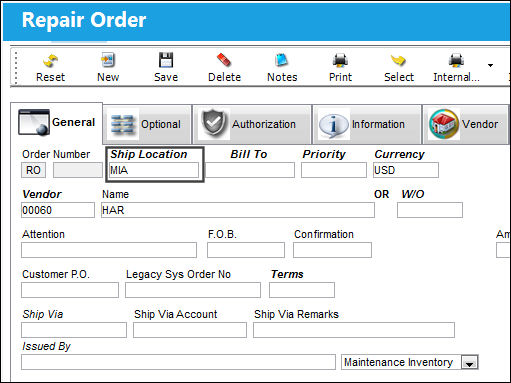The height and width of the screenshot is (383, 511).
Task: Click the vendor Name field HAR
Action: [238, 210]
